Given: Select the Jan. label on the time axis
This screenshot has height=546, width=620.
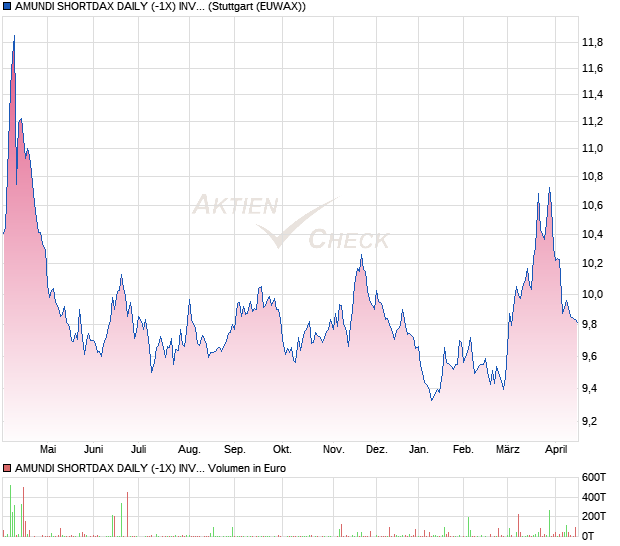Looking at the screenshot, I should 419,449.
